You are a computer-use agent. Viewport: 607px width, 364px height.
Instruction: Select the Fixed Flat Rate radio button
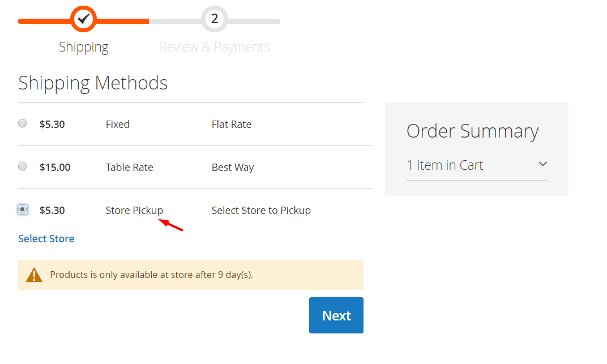click(x=23, y=123)
